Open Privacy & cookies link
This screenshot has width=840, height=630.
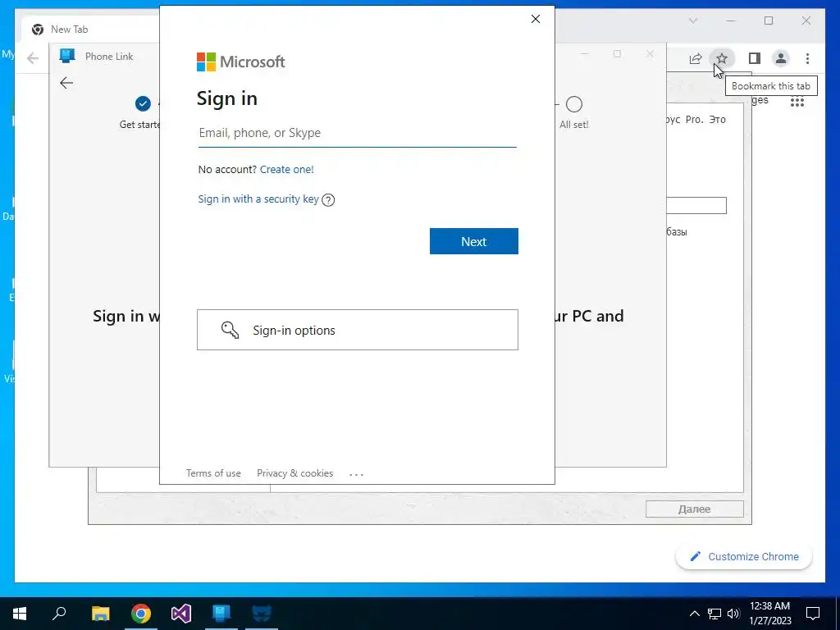pyautogui.click(x=294, y=473)
